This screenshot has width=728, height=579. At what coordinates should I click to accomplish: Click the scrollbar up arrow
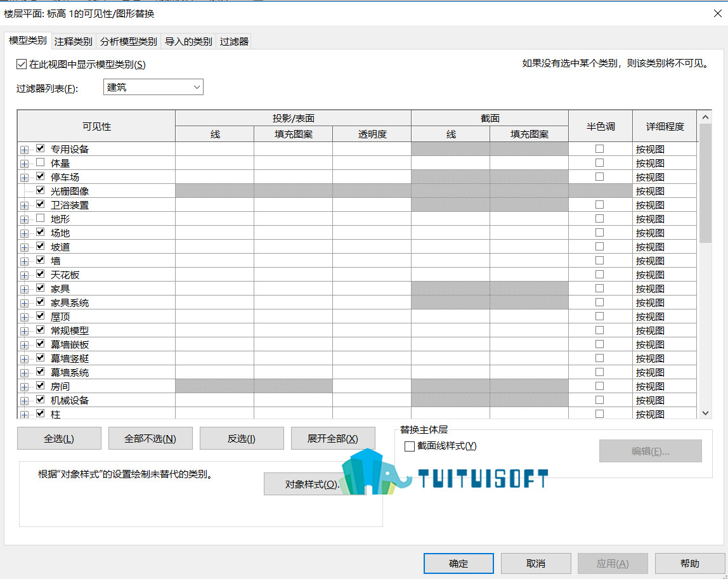point(705,117)
